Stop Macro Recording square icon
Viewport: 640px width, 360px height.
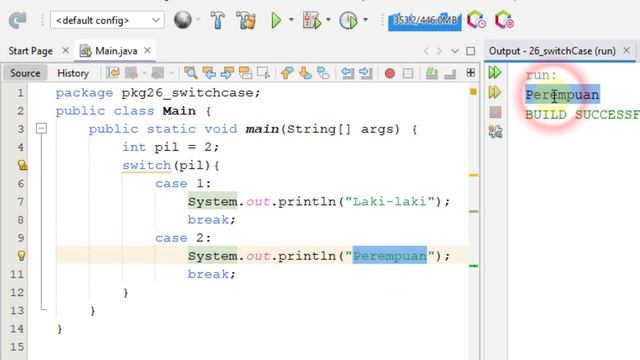408,73
